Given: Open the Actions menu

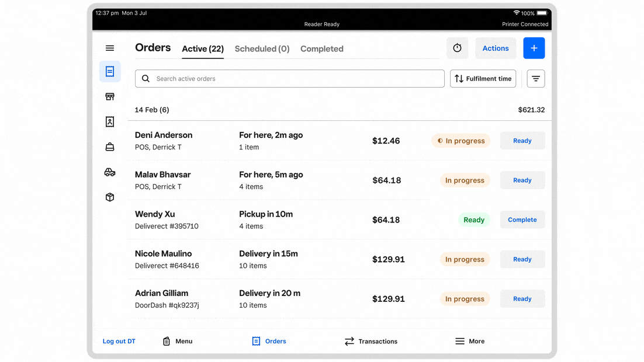Looking at the screenshot, I should pyautogui.click(x=495, y=48).
